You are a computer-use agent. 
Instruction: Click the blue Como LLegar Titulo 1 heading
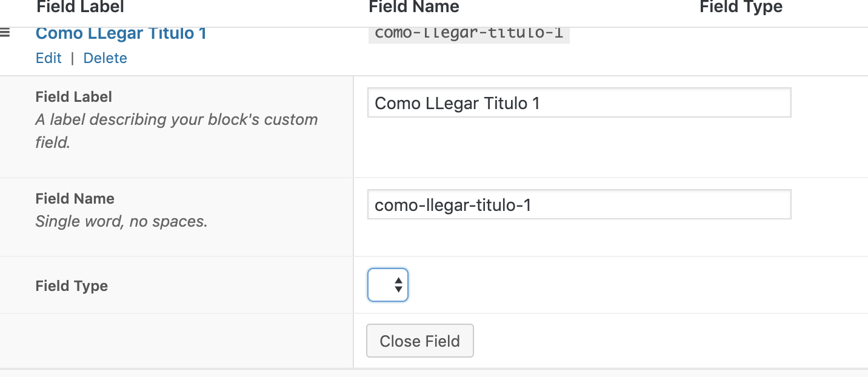coord(120,33)
